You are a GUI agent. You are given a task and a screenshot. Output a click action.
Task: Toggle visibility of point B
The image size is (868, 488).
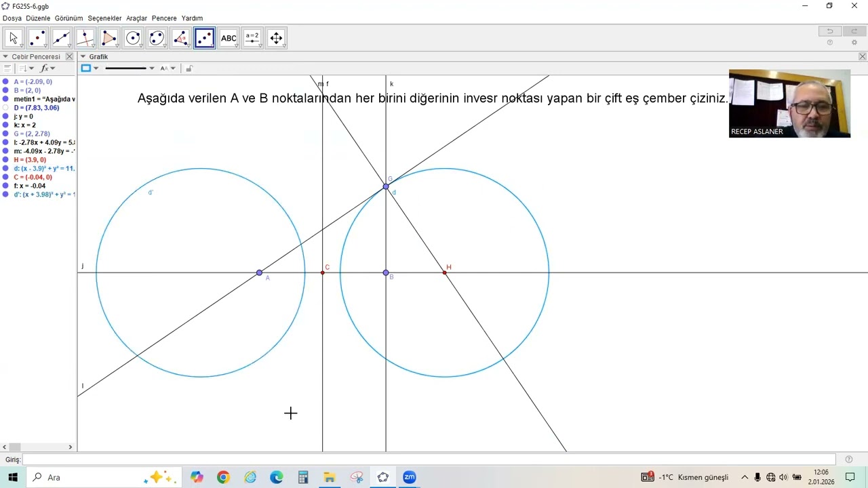tap(6, 90)
